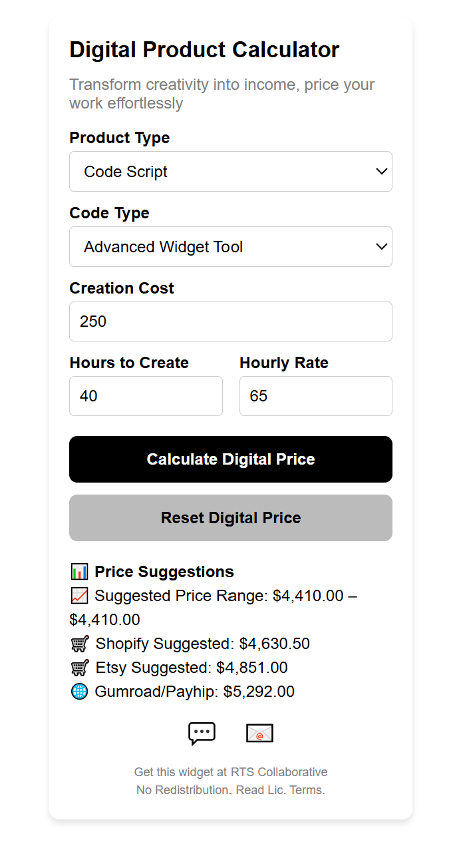Click the Digital Product Calculator heading
The height and width of the screenshot is (868, 459).
click(x=204, y=50)
